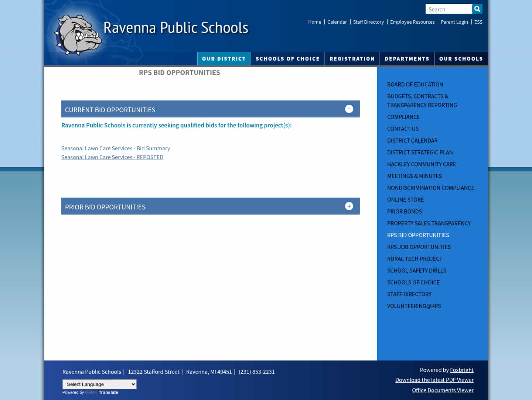Open Office Documents Viewer link
This screenshot has height=400, width=532.
[443, 390]
